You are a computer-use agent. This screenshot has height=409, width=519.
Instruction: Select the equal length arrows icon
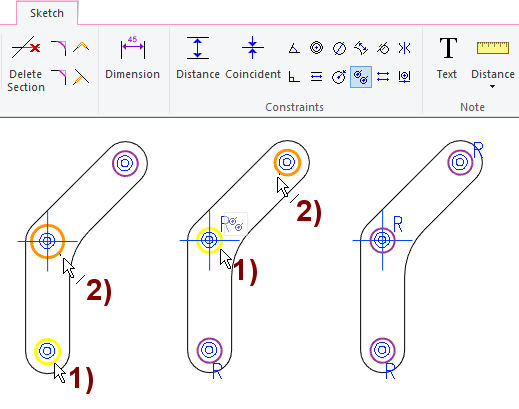pos(383,77)
